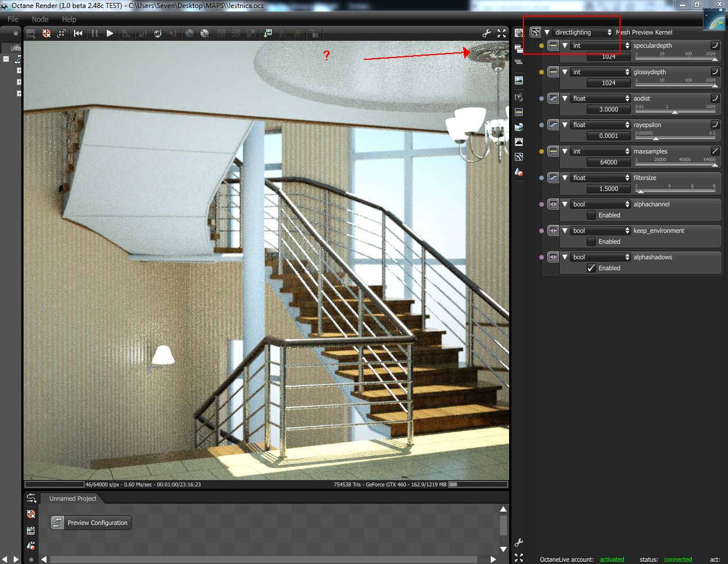Select the cone-and-sphere mesh icon in inspector sidebar
The image size is (728, 564).
click(519, 172)
